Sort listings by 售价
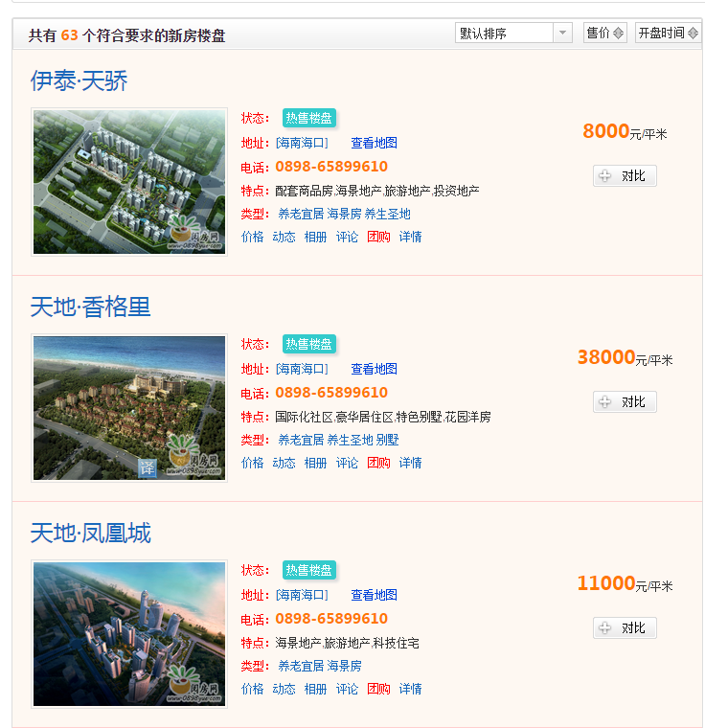The width and height of the screenshot is (705, 728). click(x=605, y=33)
